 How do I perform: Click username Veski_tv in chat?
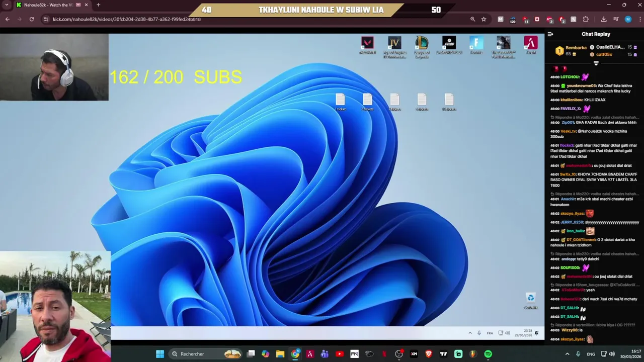(568, 131)
